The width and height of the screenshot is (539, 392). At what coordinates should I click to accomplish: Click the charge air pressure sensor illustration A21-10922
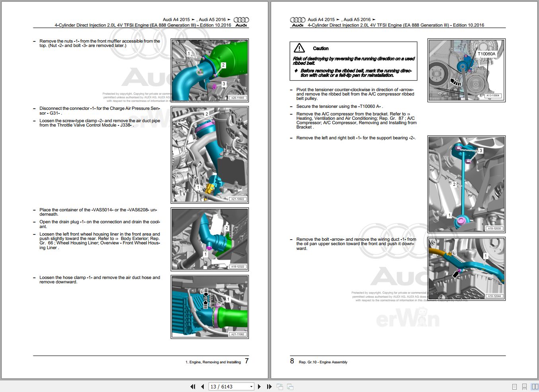pyautogui.click(x=210, y=154)
